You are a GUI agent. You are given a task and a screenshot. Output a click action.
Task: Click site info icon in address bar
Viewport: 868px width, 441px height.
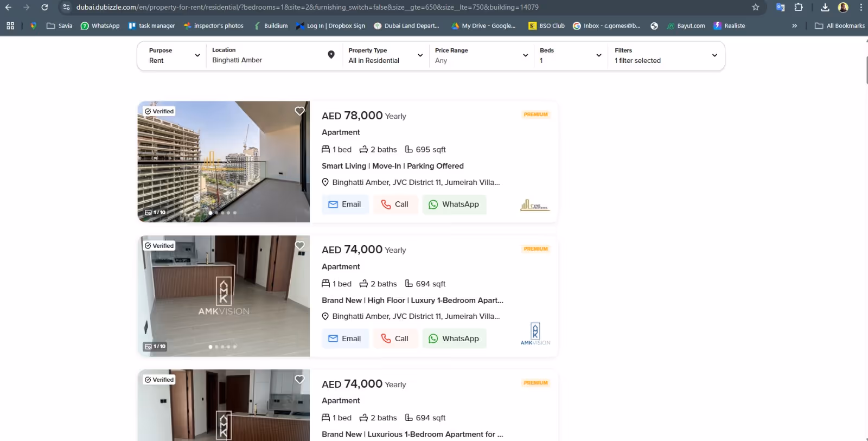(x=66, y=7)
